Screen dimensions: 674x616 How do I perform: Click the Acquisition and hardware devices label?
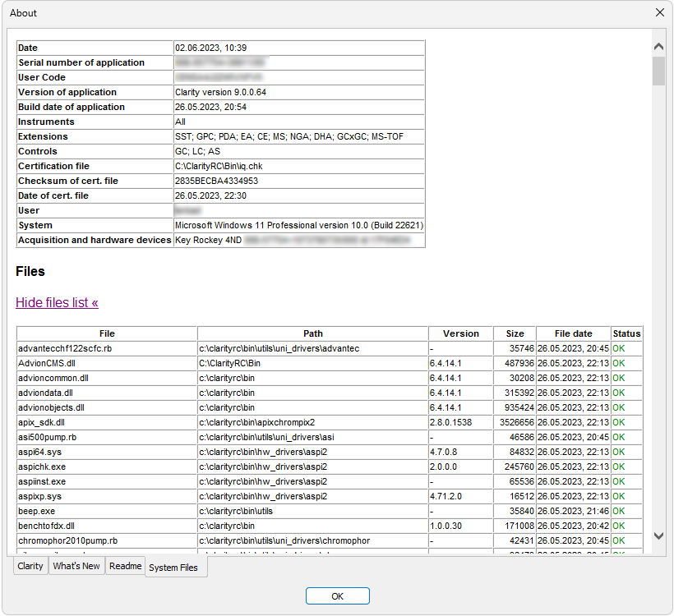[95, 240]
